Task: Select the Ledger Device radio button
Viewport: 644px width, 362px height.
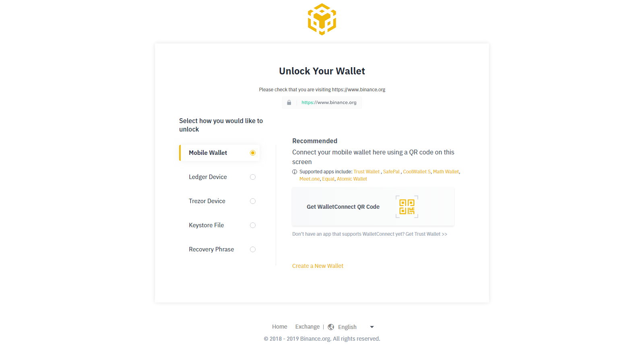Action: 253,177
